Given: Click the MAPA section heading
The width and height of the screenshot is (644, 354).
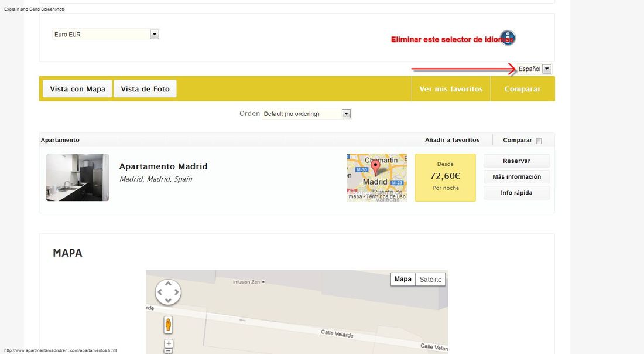Looking at the screenshot, I should 67,253.
